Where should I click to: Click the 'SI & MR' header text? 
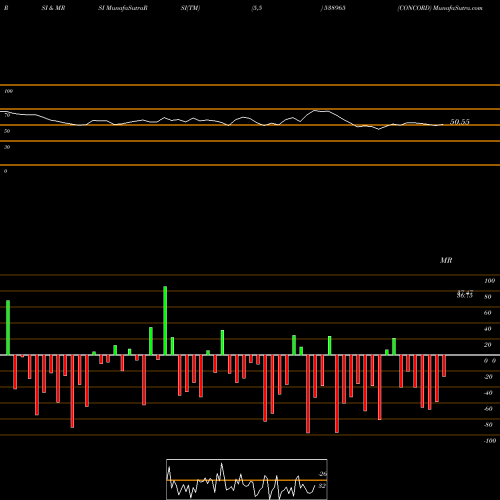point(53,8)
